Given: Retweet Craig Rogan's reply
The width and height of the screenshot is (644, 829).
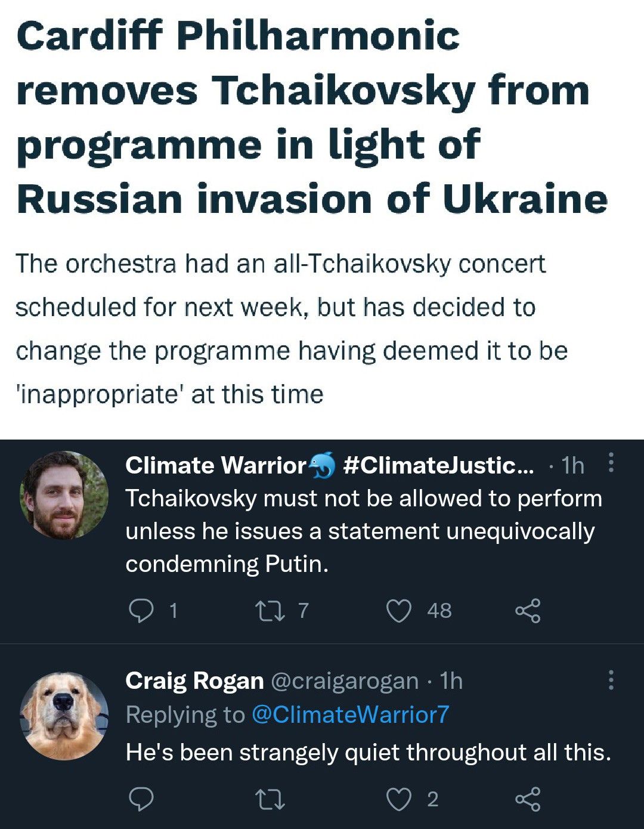Looking at the screenshot, I should click(270, 799).
